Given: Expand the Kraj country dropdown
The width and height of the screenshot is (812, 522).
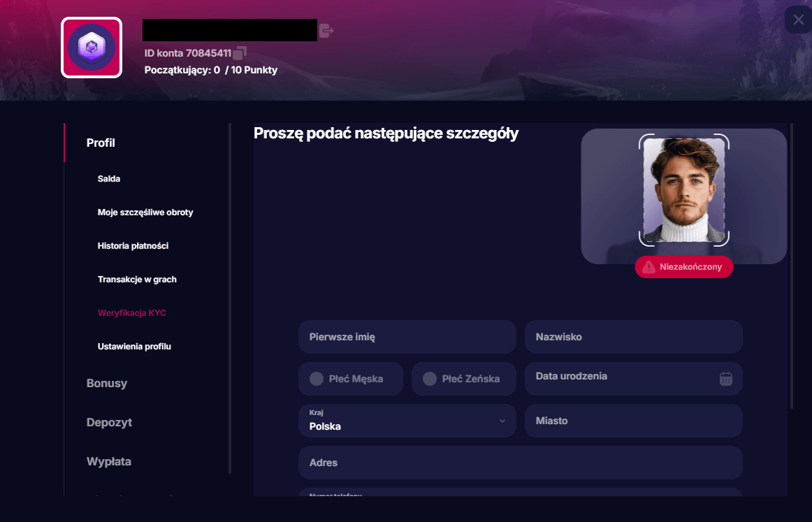Looking at the screenshot, I should [407, 421].
